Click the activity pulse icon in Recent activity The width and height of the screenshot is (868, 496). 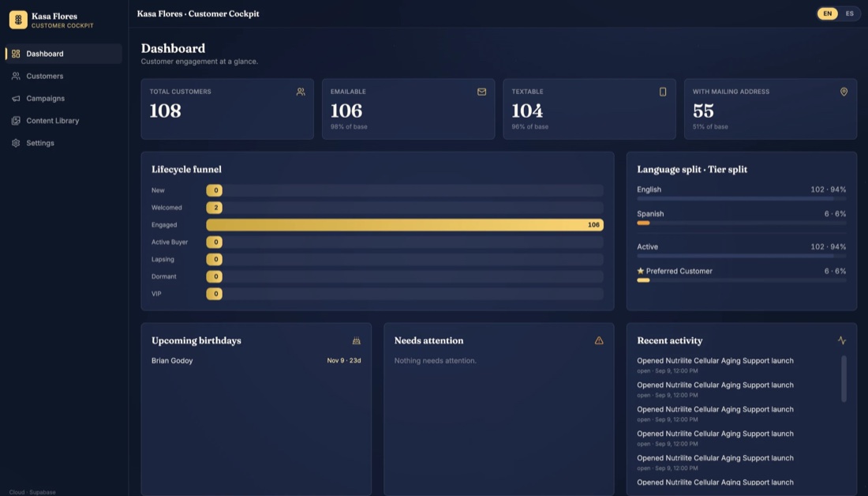click(841, 341)
